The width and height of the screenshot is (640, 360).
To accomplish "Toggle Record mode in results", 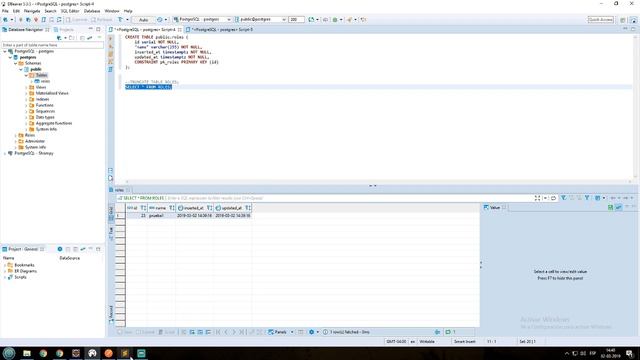I will 111,314.
